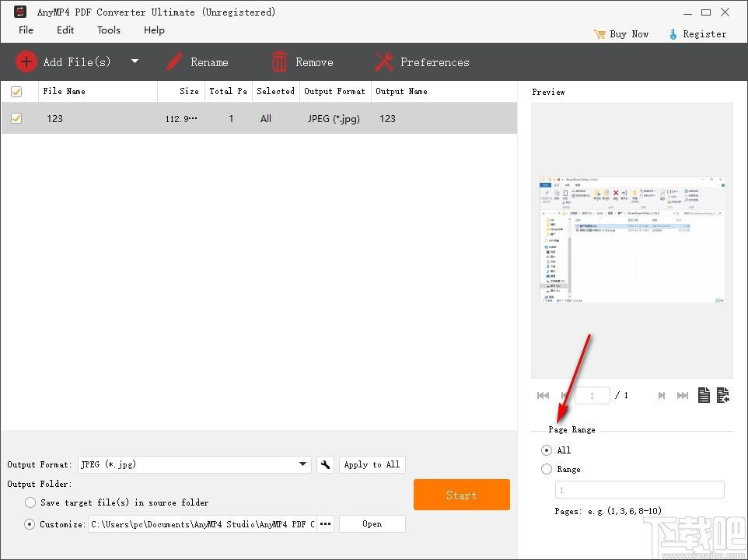The height and width of the screenshot is (560, 748).
Task: Click the page number input field
Action: (x=592, y=395)
